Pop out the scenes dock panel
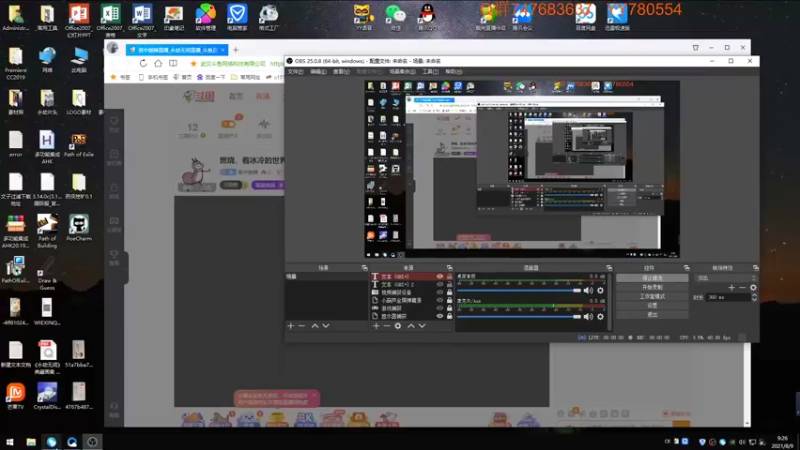The image size is (800, 450). [364, 268]
